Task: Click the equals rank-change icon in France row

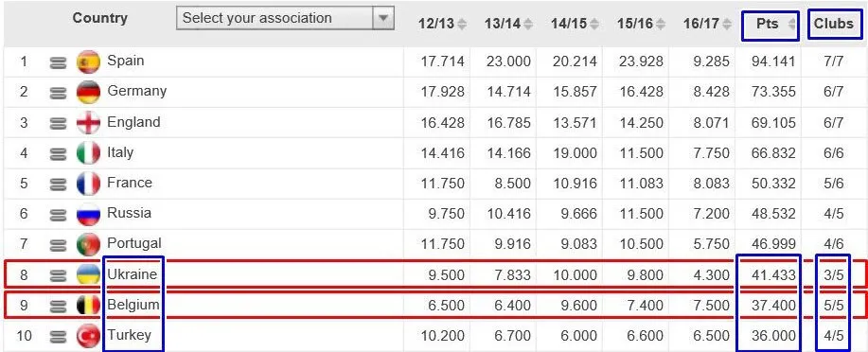Action: pos(57,185)
